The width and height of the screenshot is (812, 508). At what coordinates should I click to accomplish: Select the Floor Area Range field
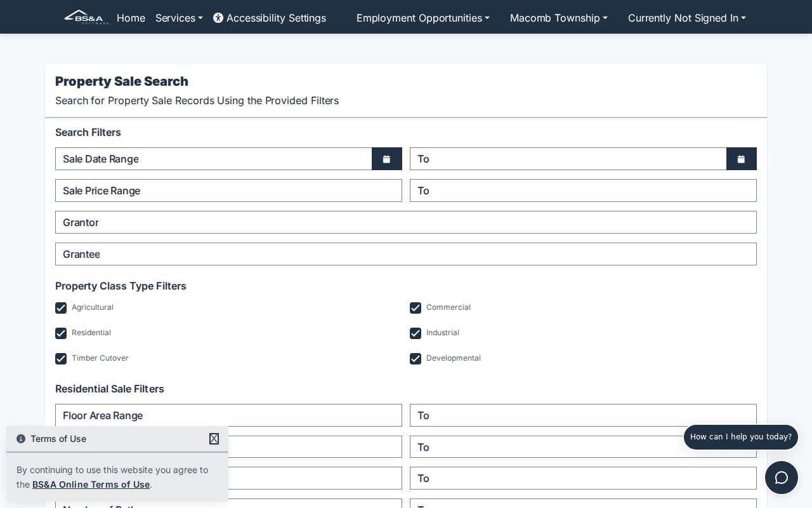[228, 415]
